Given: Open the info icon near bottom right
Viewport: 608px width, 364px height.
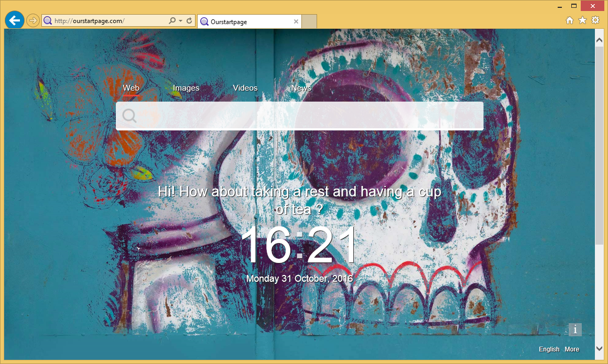Looking at the screenshot, I should [x=575, y=329].
